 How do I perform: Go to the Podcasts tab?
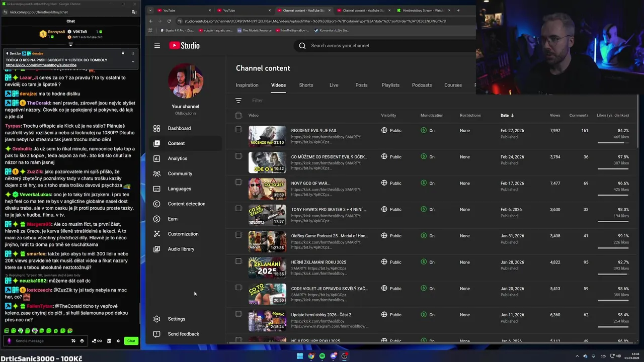pyautogui.click(x=422, y=85)
